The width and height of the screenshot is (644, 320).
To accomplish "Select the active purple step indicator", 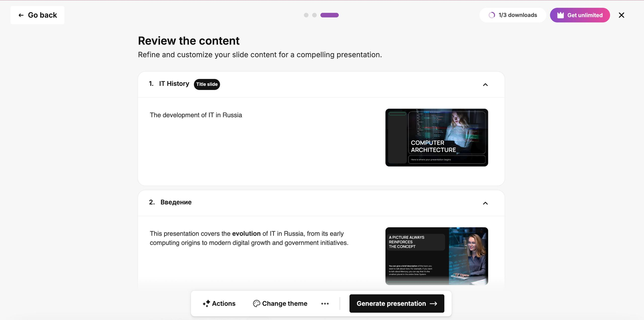I will [x=329, y=15].
